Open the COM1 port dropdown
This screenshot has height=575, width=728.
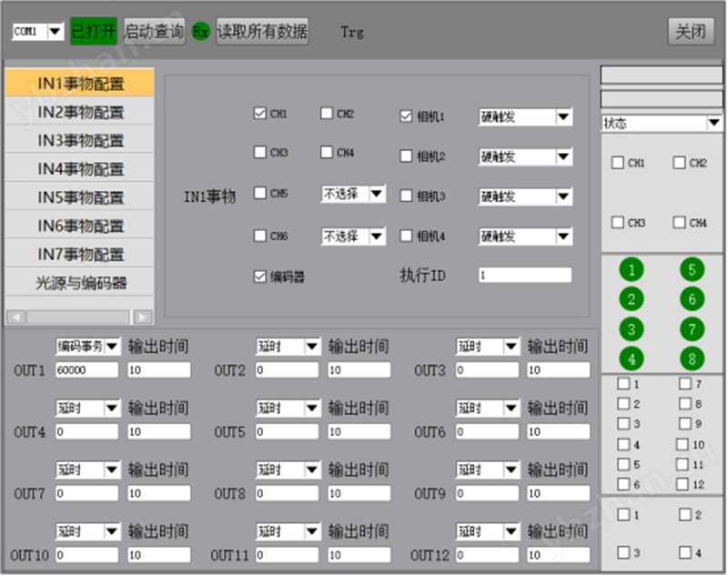tap(56, 32)
